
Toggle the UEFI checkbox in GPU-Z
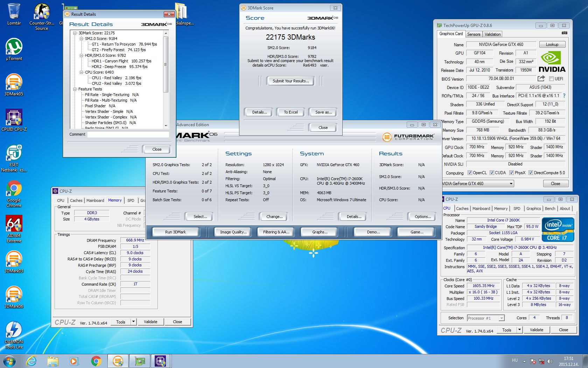click(x=551, y=79)
